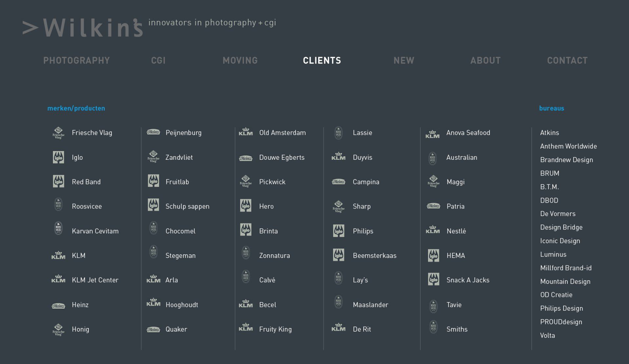Open the Tavie client entry
629x364 pixels.
(x=454, y=305)
